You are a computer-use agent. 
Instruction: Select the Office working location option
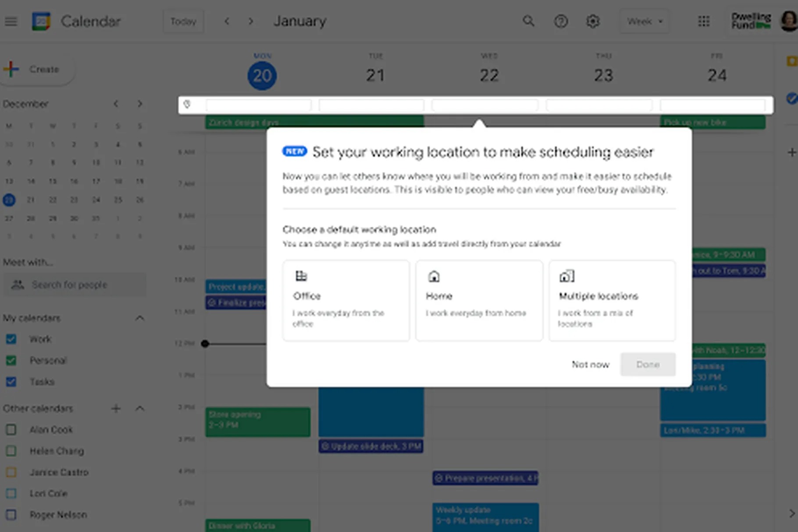(346, 300)
